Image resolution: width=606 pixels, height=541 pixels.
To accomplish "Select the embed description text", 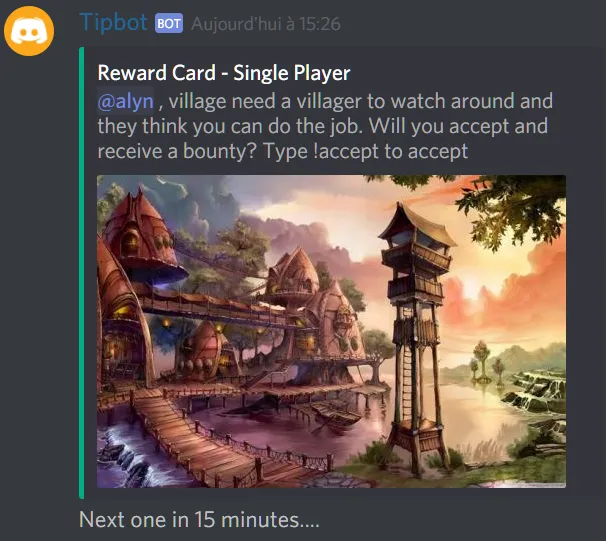I will [325, 126].
